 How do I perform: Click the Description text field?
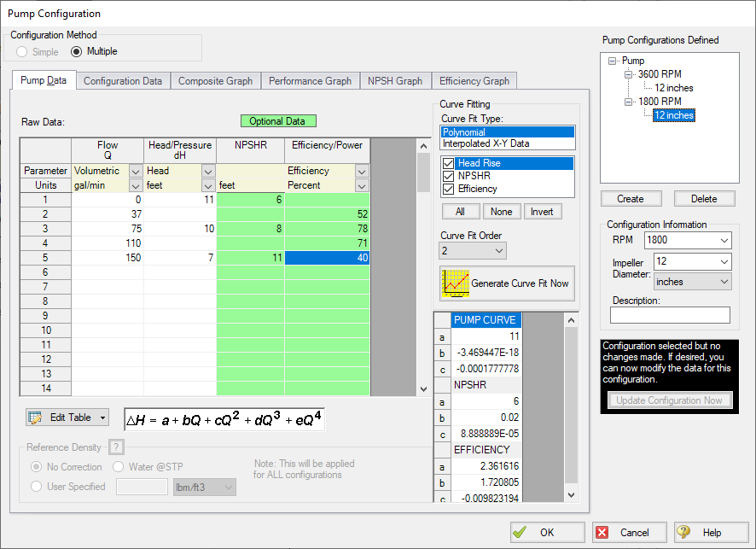point(670,315)
